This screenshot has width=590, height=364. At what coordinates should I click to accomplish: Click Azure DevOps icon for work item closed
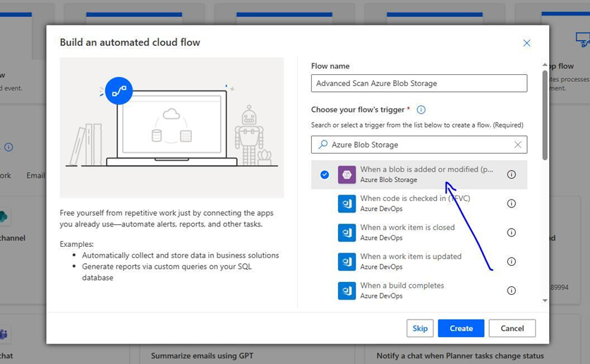(x=347, y=232)
